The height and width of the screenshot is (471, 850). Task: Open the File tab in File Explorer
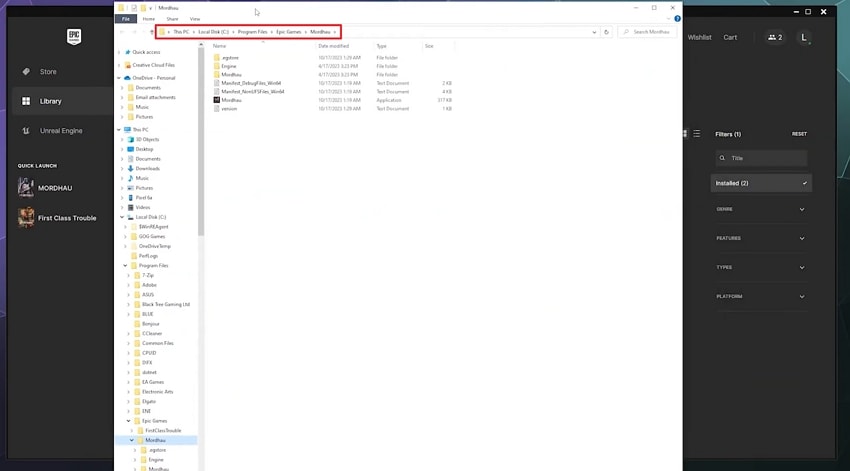(x=126, y=19)
